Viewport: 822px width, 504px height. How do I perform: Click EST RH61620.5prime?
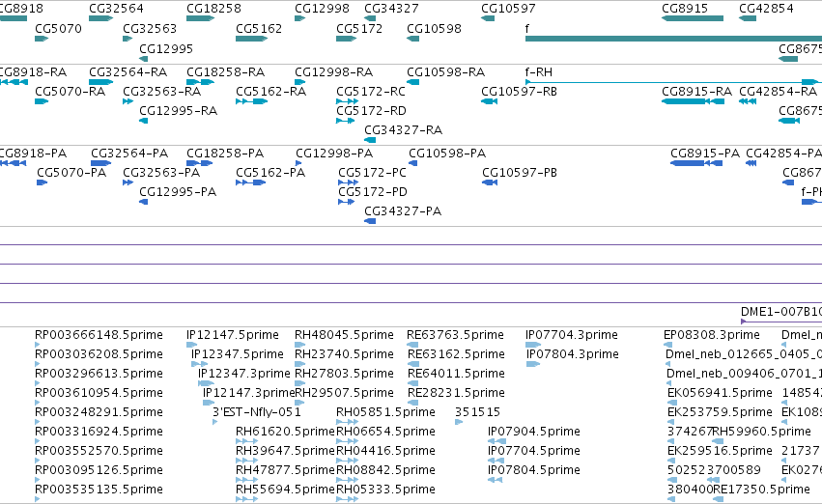point(285,432)
